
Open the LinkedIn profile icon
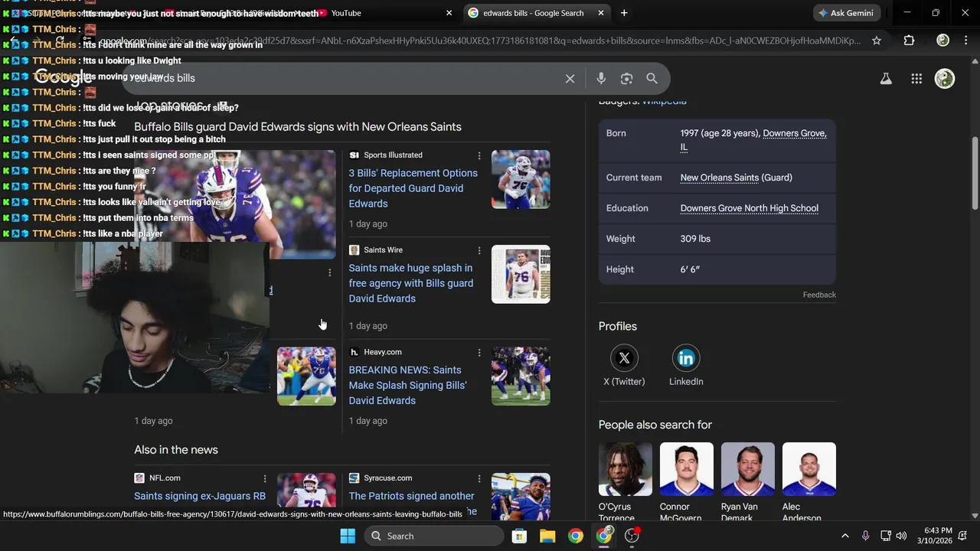pyautogui.click(x=686, y=358)
